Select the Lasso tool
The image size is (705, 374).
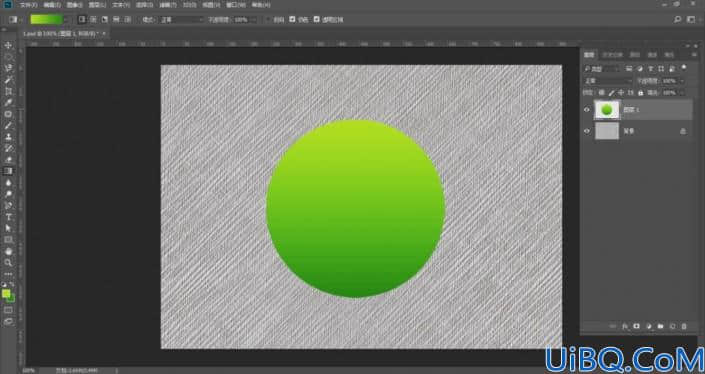(x=8, y=68)
